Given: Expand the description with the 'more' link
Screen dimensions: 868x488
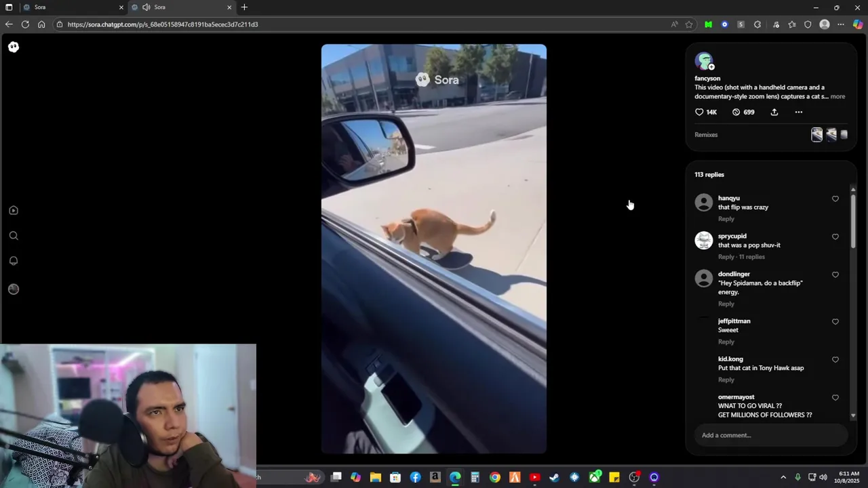Looking at the screenshot, I should coord(837,96).
